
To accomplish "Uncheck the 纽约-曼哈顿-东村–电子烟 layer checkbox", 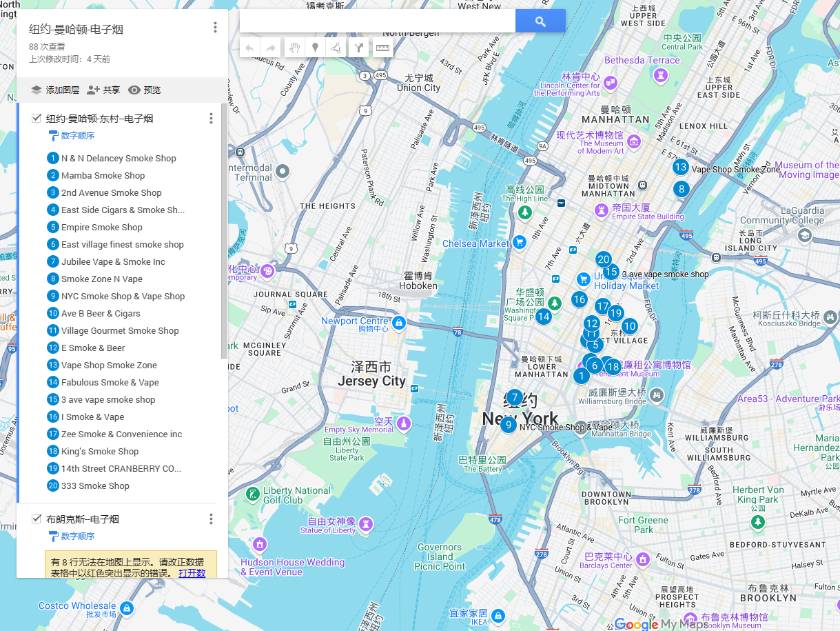I will click(x=37, y=119).
